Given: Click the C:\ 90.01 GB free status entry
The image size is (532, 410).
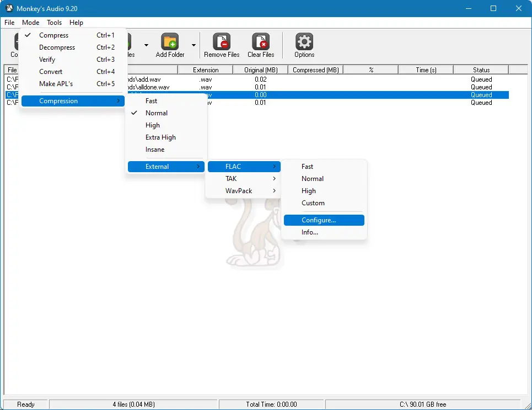Looking at the screenshot, I should (x=423, y=404).
